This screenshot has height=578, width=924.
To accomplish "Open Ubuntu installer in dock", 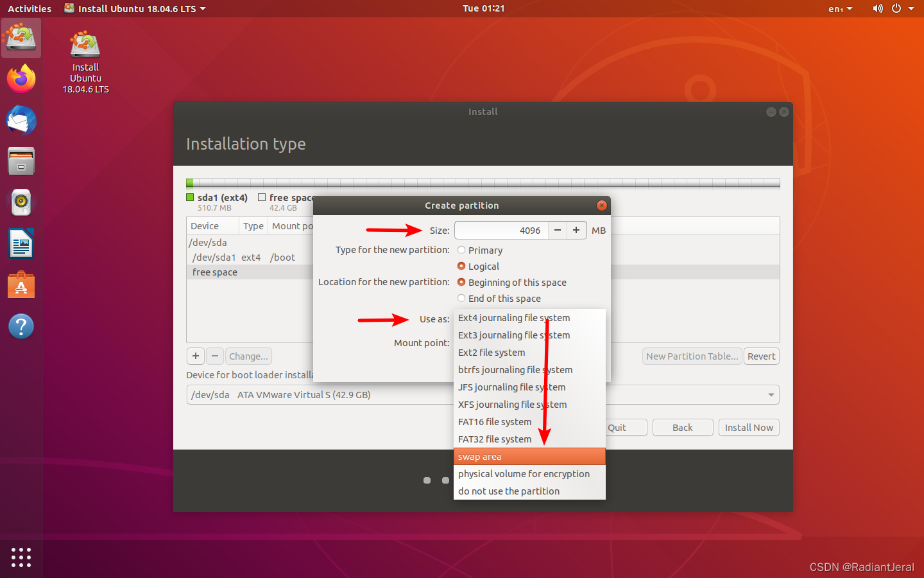I will click(x=21, y=38).
